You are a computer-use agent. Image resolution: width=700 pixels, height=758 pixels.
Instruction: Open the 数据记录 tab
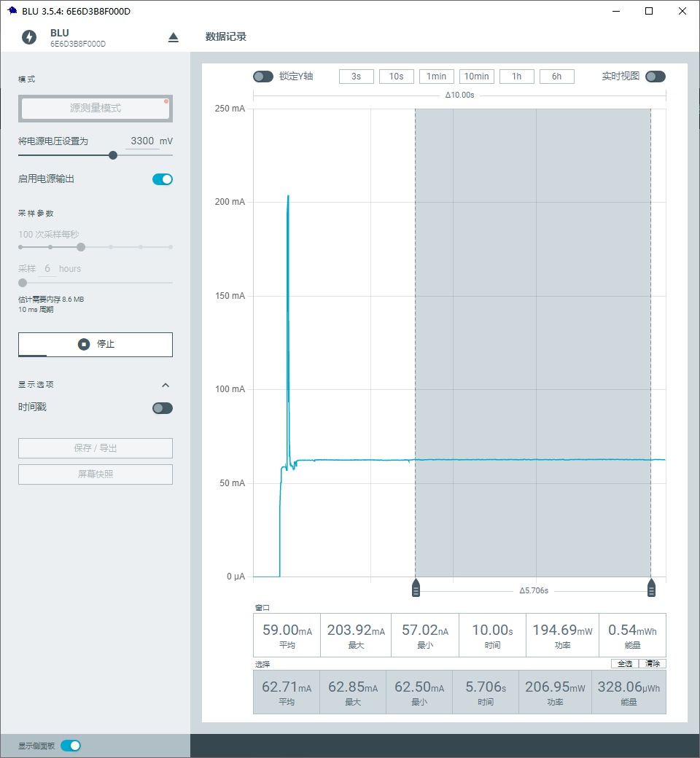point(226,36)
